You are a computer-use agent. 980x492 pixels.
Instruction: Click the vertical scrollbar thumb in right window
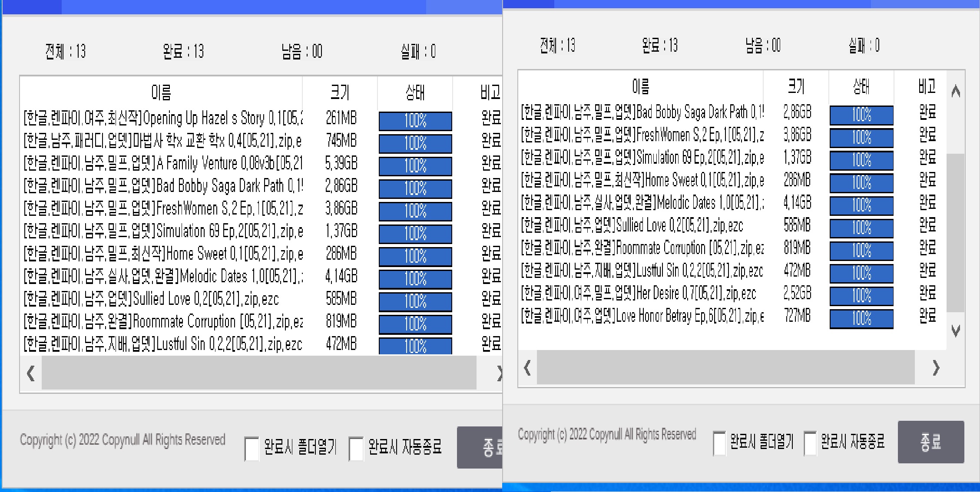955,232
